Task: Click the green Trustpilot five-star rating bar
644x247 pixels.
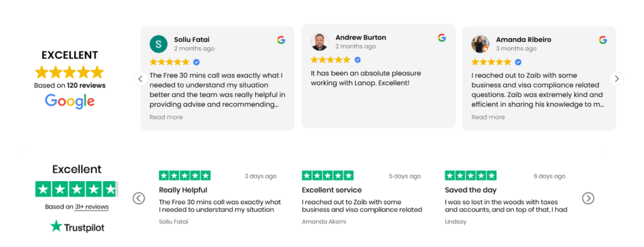Action: [x=77, y=189]
